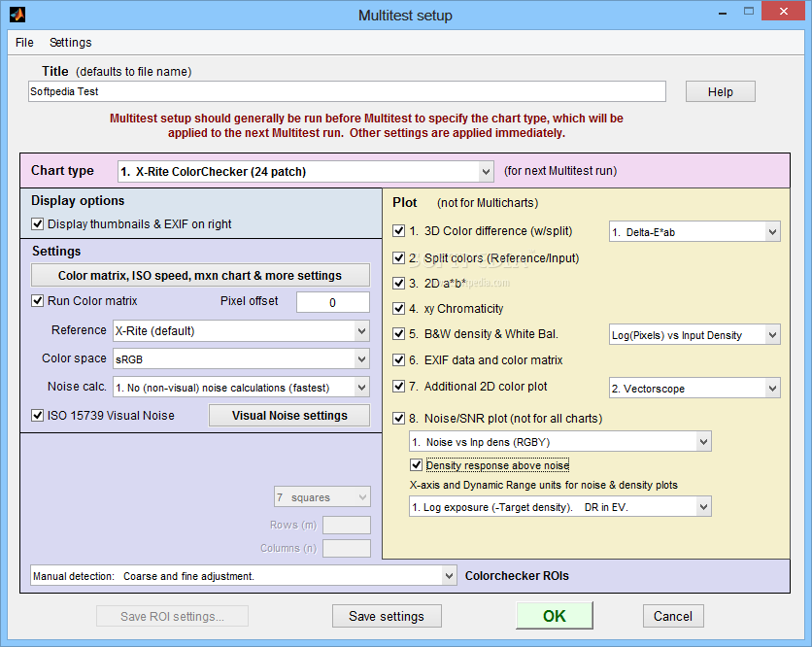812x647 pixels.
Task: Open the Delta-E*ab dropdown
Action: click(x=694, y=232)
